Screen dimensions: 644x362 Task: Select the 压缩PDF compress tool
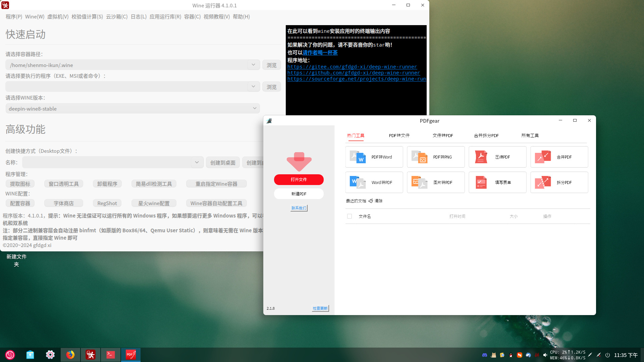click(x=497, y=157)
